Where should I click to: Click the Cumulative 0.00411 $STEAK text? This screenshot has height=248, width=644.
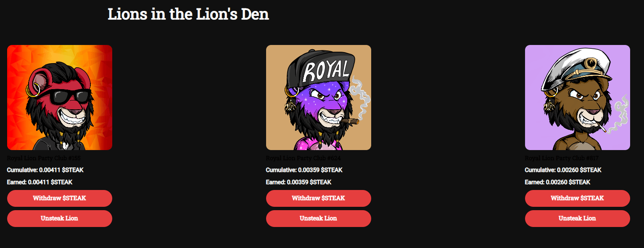pos(45,170)
